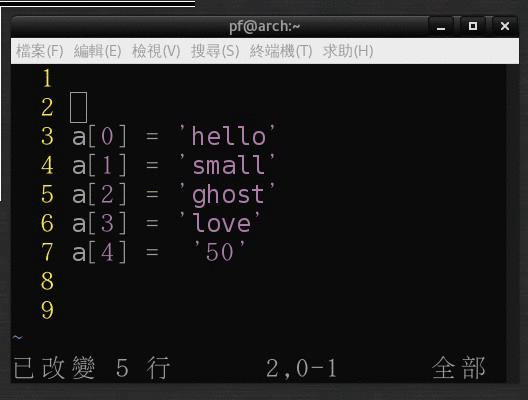
Task: Open the 檢視(V) menu
Action: (156, 52)
